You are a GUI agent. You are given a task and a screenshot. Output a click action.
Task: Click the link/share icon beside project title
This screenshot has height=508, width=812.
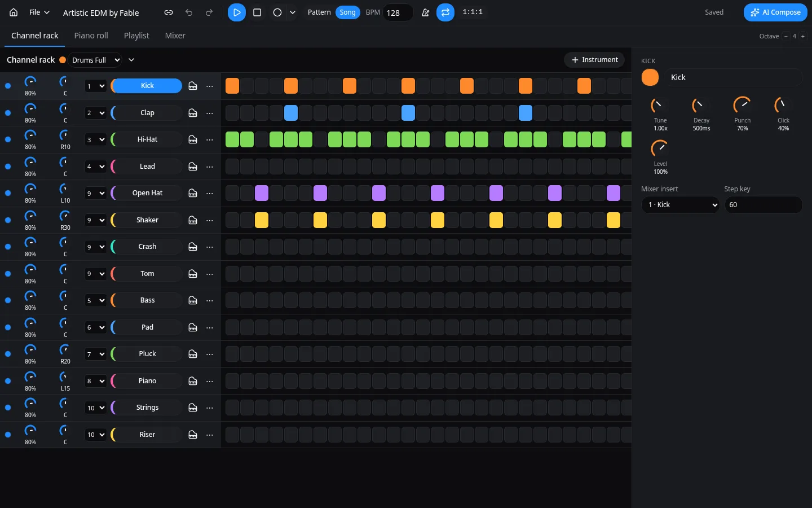(169, 12)
